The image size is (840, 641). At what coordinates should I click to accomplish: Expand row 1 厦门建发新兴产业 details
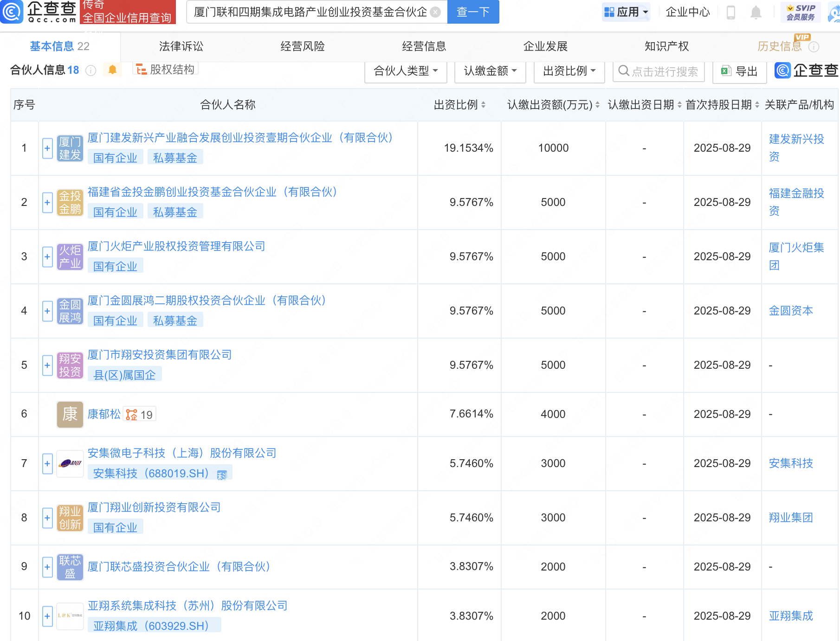47,148
